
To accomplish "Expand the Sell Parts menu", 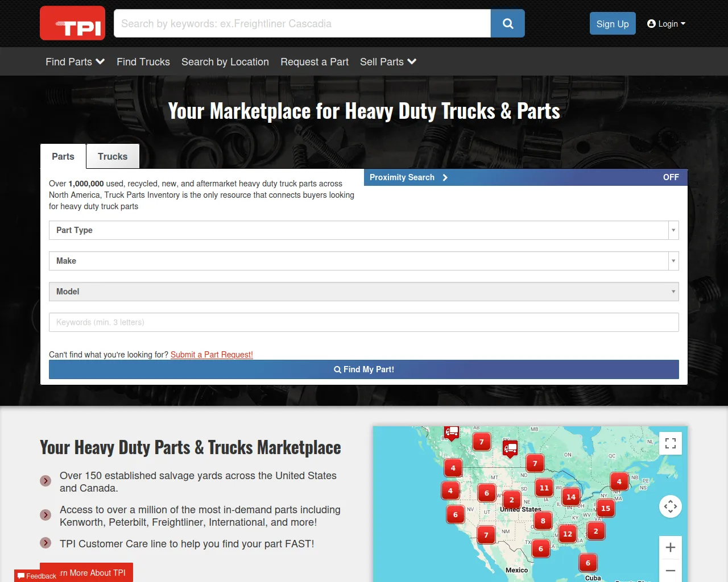I will point(388,61).
